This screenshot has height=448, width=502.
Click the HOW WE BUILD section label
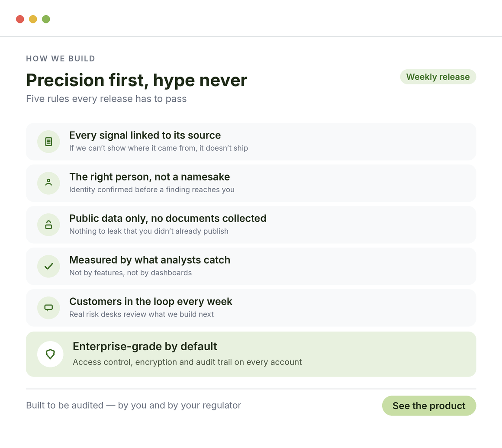click(61, 58)
